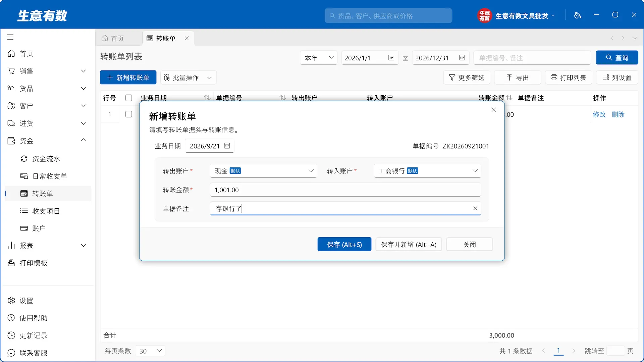Go to previous page arrow in pagination
This screenshot has width=644, height=362.
pos(543,351)
